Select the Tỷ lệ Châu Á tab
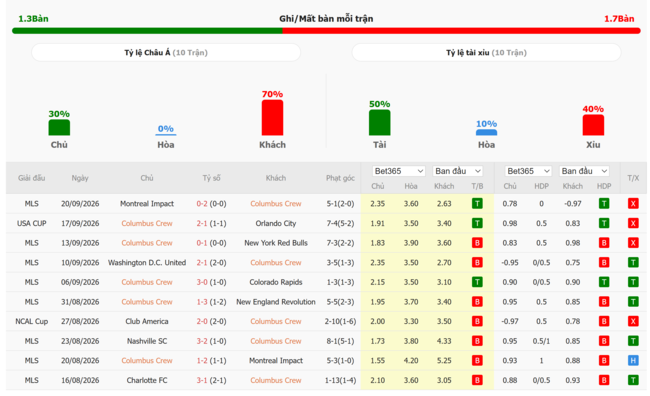Screen dimensions: 650x396 pos(166,53)
